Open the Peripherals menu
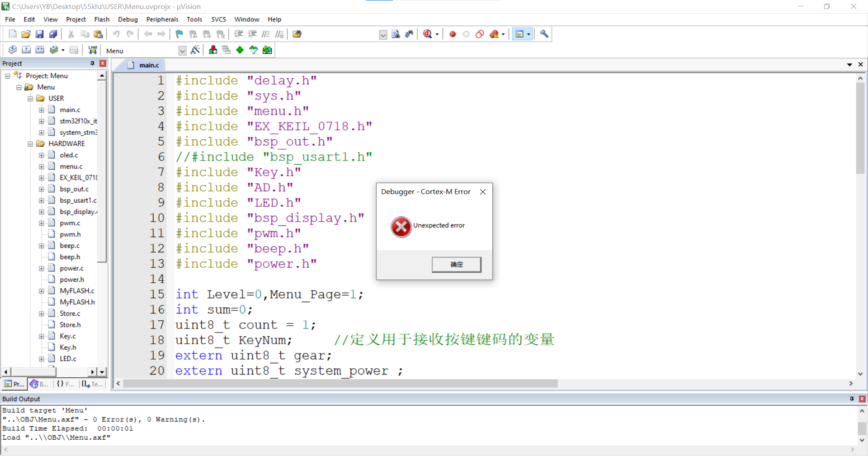This screenshot has height=456, width=868. tap(162, 19)
